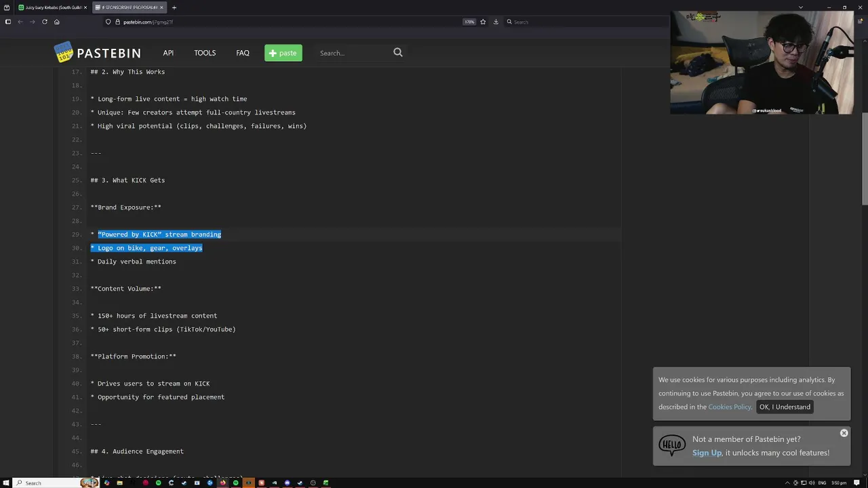Open the TOOLS menu item
Screen dimensions: 868x488
[205, 53]
